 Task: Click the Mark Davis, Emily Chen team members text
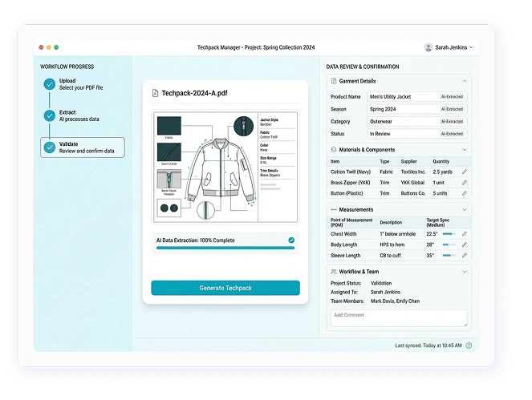(x=395, y=301)
